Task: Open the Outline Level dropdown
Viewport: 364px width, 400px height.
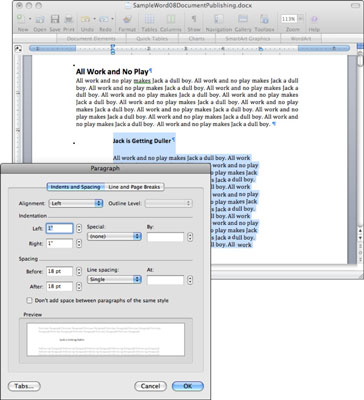Action: click(x=168, y=203)
